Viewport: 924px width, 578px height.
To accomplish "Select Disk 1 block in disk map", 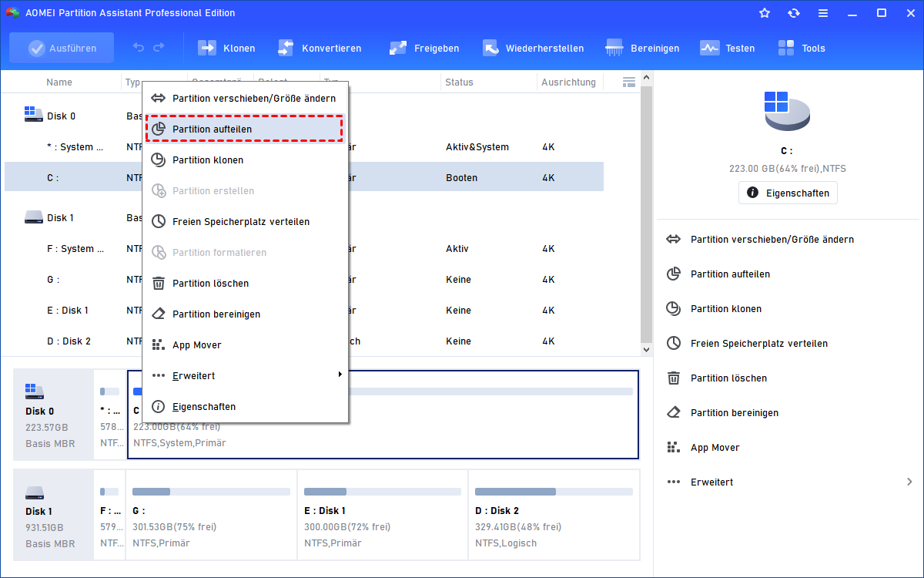I will pyautogui.click(x=53, y=515).
